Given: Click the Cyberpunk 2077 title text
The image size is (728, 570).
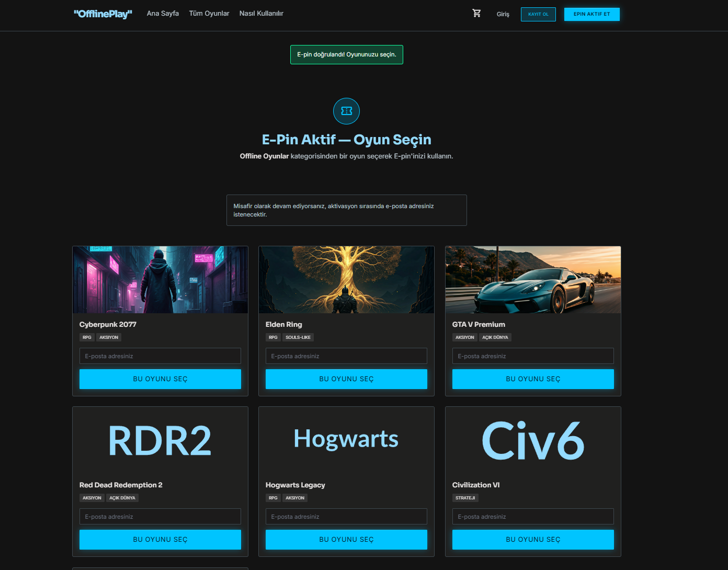Looking at the screenshot, I should (108, 325).
